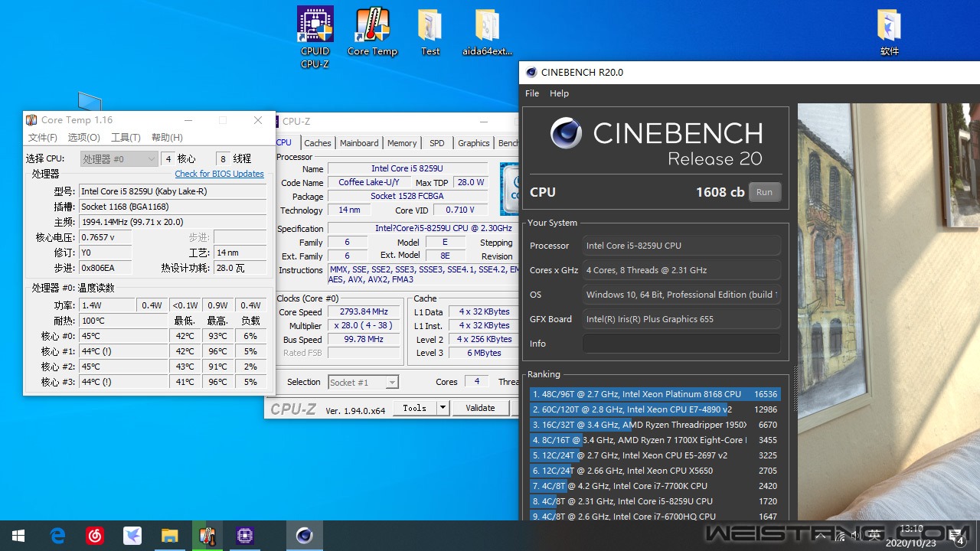Image resolution: width=980 pixels, height=551 pixels.
Task: Open the 软件 folder on desktop
Action: pos(889,32)
